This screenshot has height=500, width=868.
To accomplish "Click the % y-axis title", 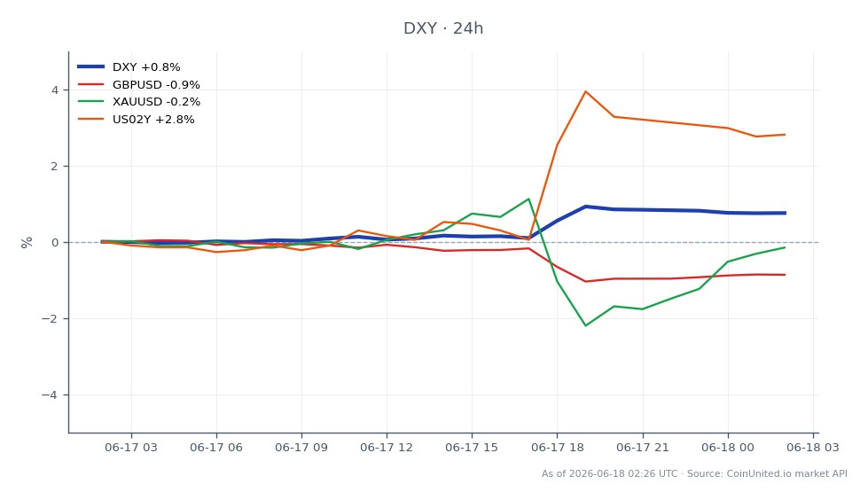I will 27,243.
